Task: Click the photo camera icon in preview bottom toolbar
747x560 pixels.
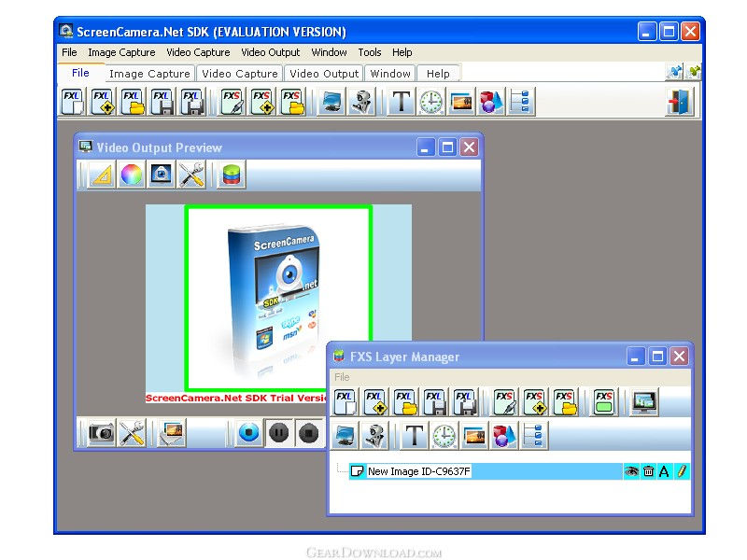Action: pyautogui.click(x=102, y=433)
